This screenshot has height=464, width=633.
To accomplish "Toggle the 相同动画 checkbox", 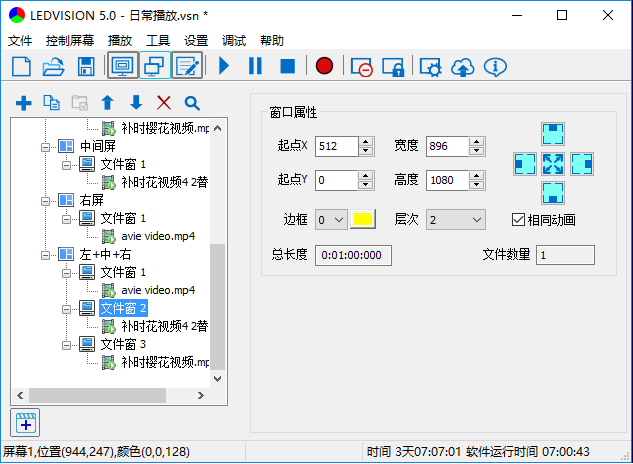I will (518, 220).
